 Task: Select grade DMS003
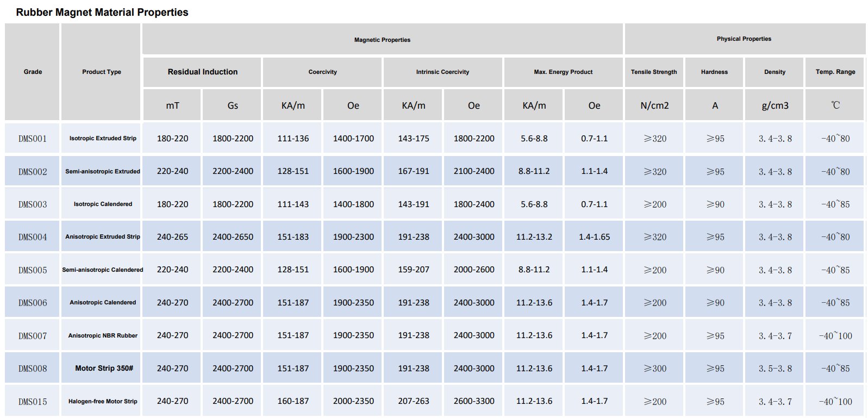pyautogui.click(x=33, y=204)
